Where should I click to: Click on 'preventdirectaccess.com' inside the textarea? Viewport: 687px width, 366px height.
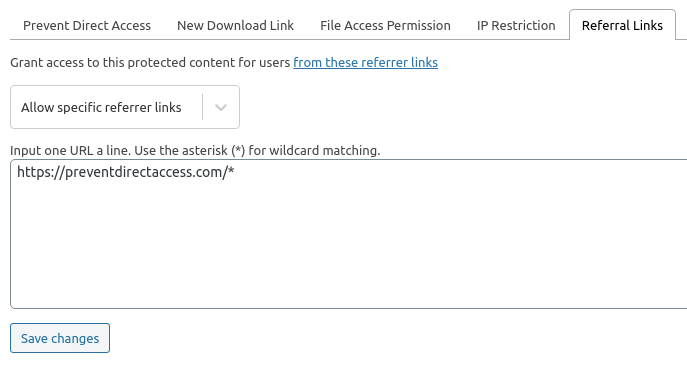point(144,172)
